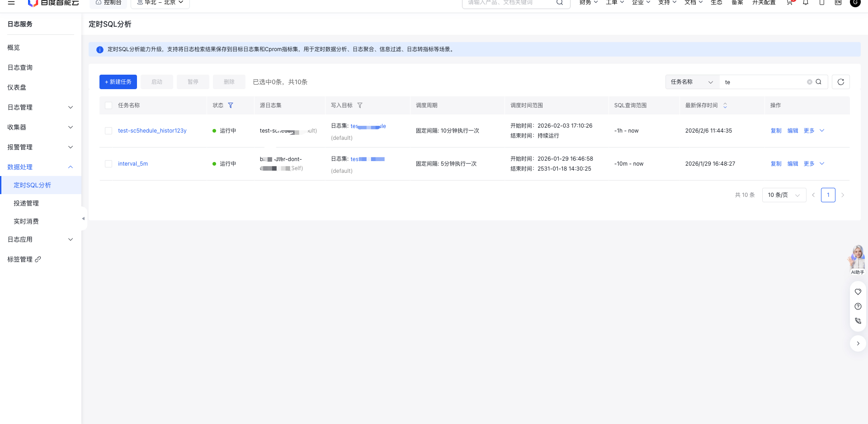Open 更多 for interval_5m
The image size is (868, 424).
(x=814, y=164)
